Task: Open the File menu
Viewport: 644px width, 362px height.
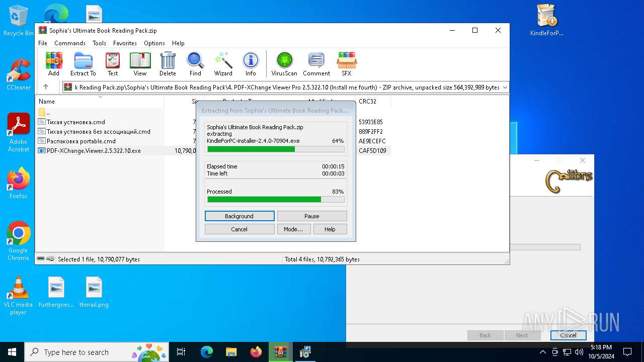Action: pos(43,43)
